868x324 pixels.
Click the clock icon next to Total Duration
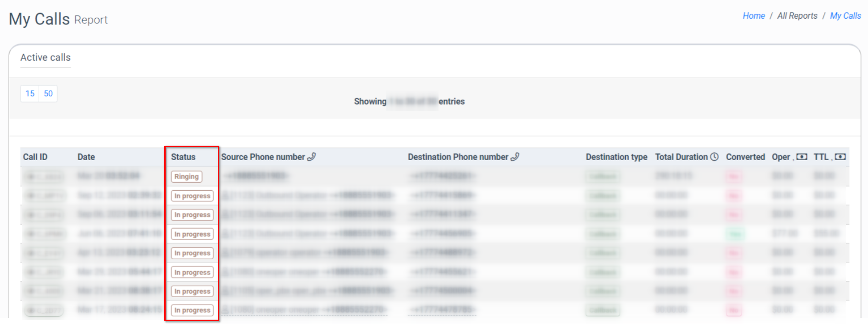click(714, 157)
